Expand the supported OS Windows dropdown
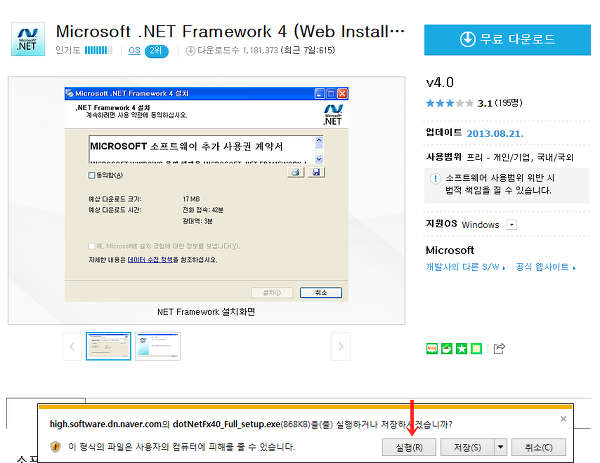 (512, 225)
